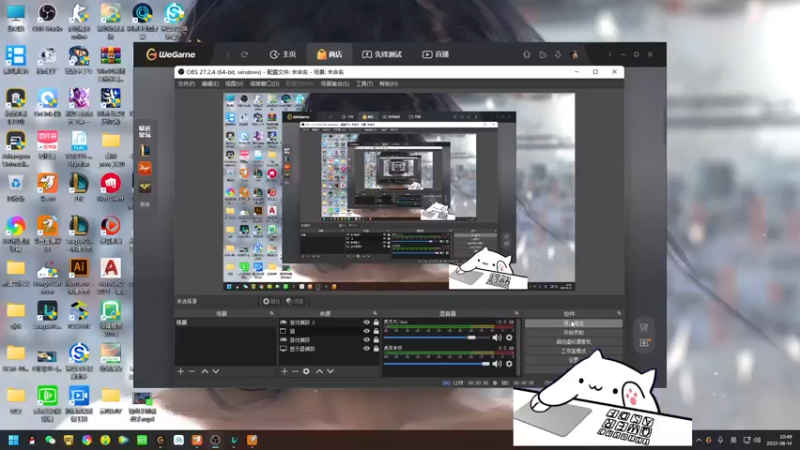800x450 pixels.
Task: Toggle eye icon on second source row
Action: point(366,331)
